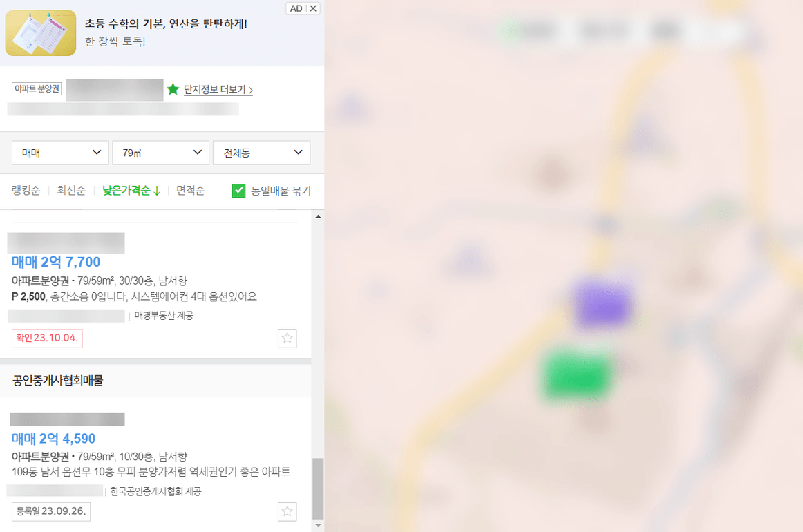Open the math workbook ad thumbnail

tap(41, 32)
